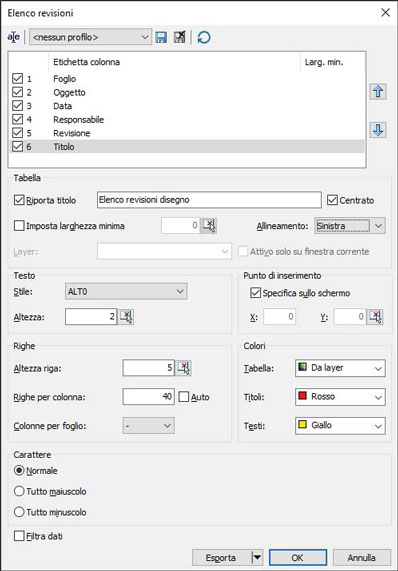Delete profile using the crossed disk icon
The height and width of the screenshot is (571, 398).
(x=179, y=37)
